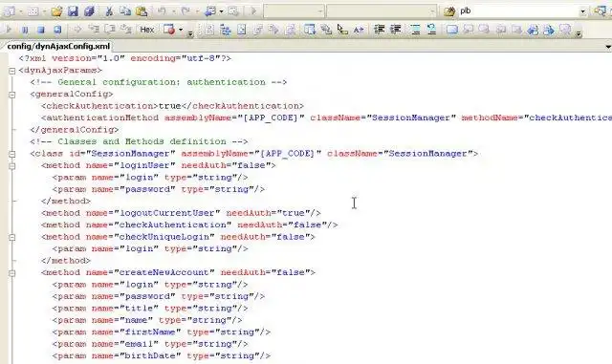Screen dimensions: 612x364
Task: Click the Increase Indent icon
Action: point(395,30)
